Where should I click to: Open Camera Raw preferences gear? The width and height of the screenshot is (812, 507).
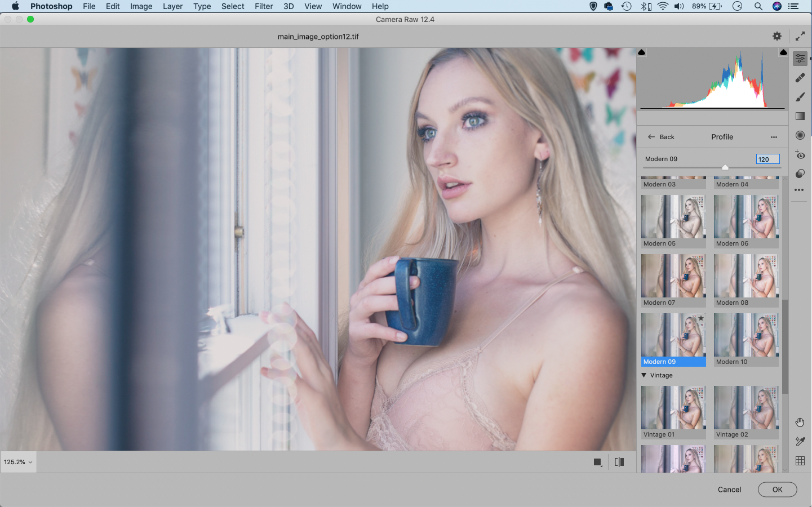tap(777, 36)
